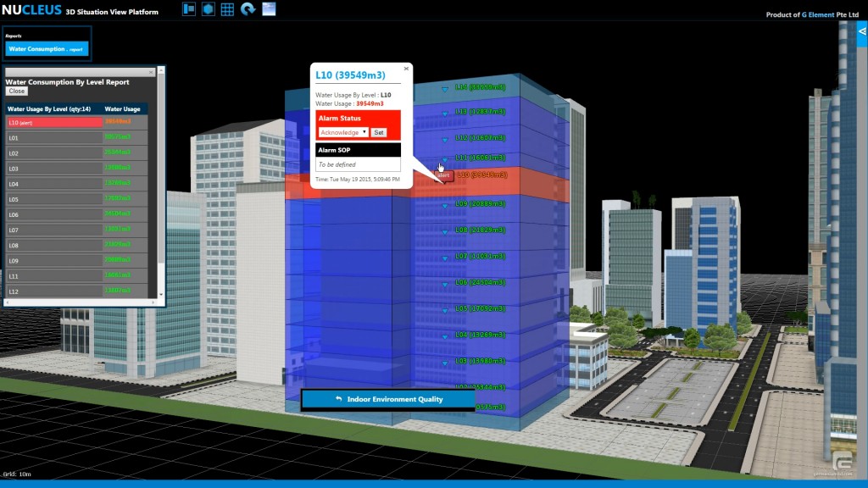This screenshot has height=488, width=868.
Task: Click the L11 (16061m3) label on the building
Action: pyautogui.click(x=481, y=158)
